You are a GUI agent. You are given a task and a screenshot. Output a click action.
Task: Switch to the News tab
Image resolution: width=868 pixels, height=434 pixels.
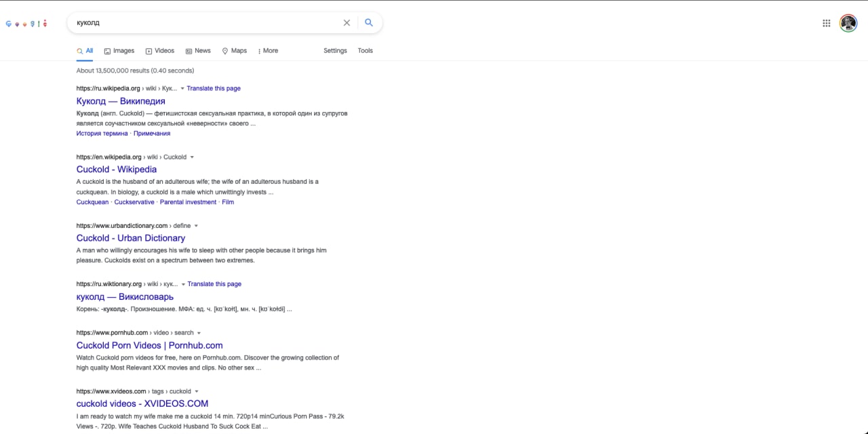pos(198,51)
